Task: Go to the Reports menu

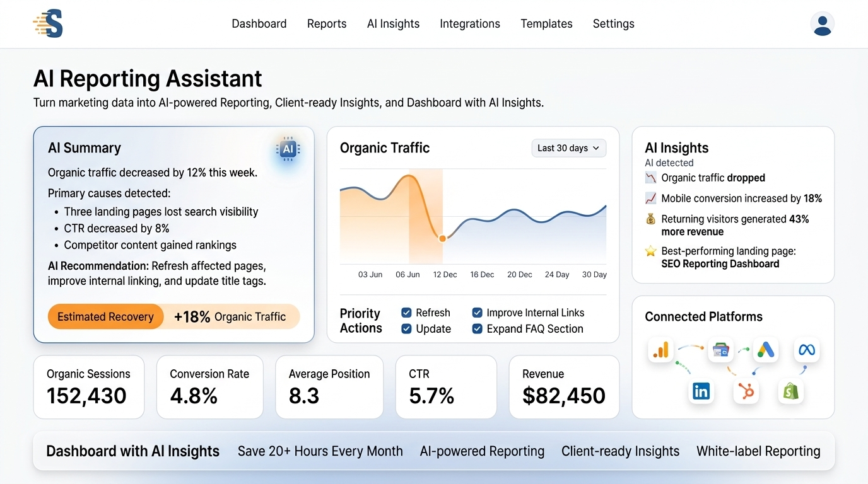Action: point(327,24)
